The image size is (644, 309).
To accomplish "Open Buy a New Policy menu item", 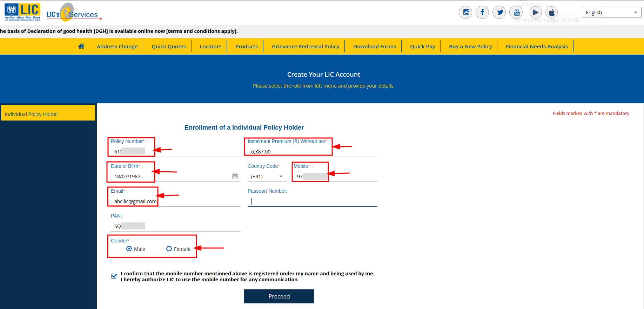I will point(470,46).
